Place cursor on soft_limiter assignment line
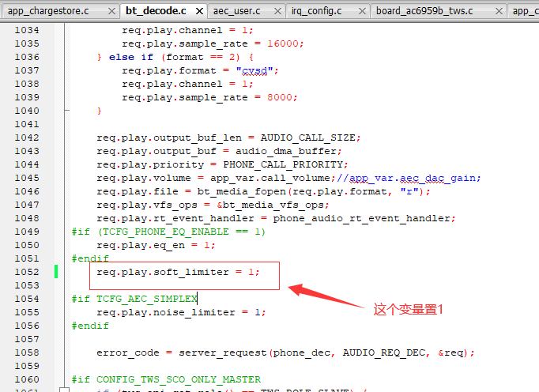Image resolution: width=539 pixels, height=392 pixels. click(x=178, y=272)
